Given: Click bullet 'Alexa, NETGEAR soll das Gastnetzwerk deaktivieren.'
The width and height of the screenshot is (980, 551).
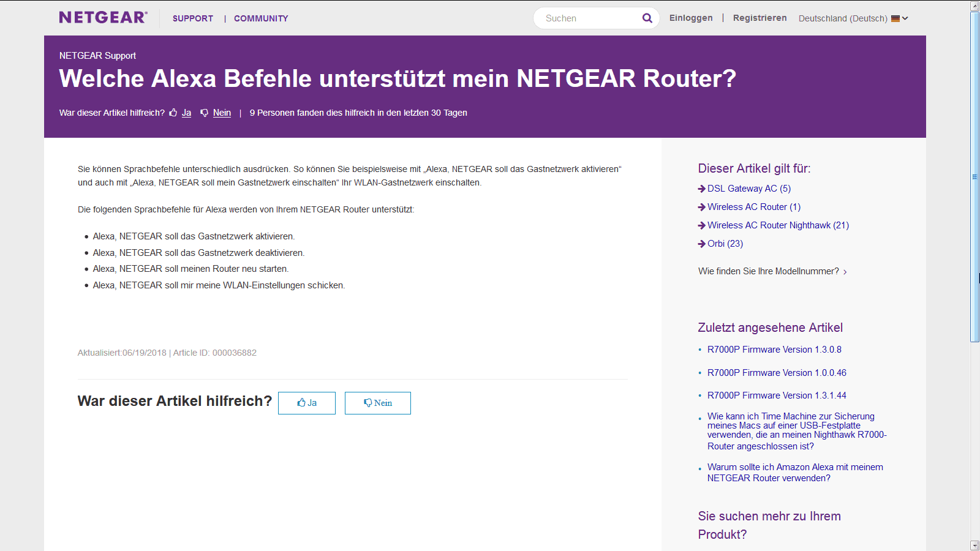Looking at the screenshot, I should pos(198,253).
